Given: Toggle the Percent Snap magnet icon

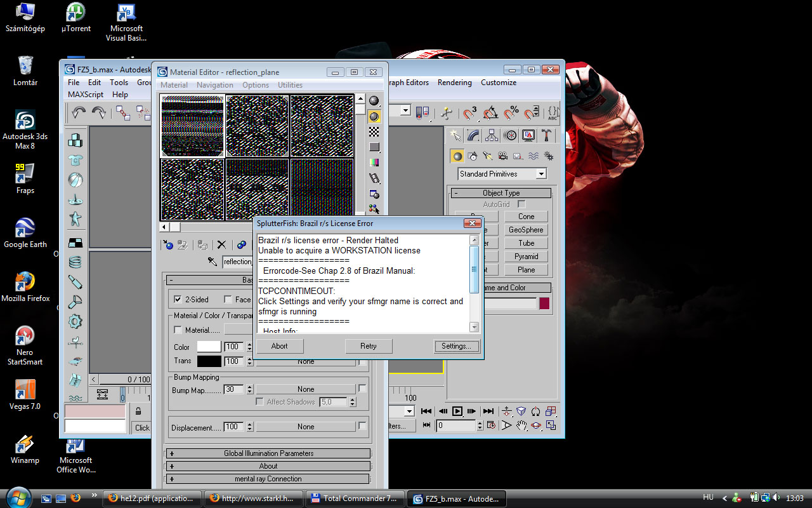Looking at the screenshot, I should point(511,113).
